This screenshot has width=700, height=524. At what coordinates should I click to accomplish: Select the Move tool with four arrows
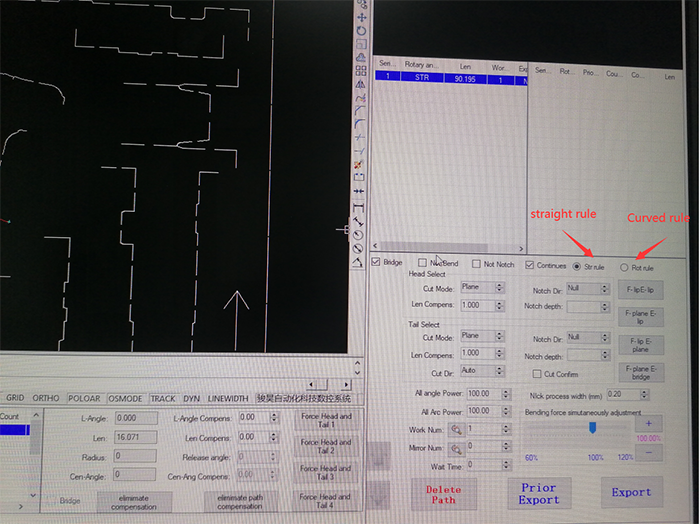pos(362,17)
